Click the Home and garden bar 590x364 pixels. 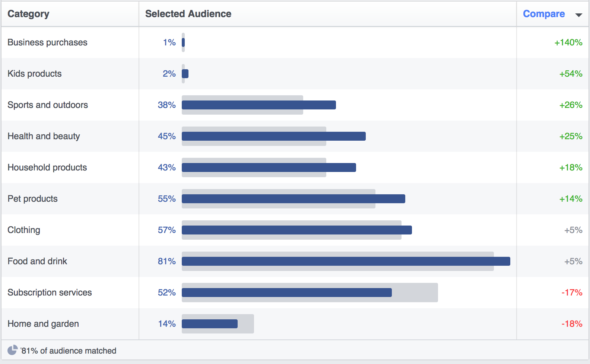click(x=209, y=324)
